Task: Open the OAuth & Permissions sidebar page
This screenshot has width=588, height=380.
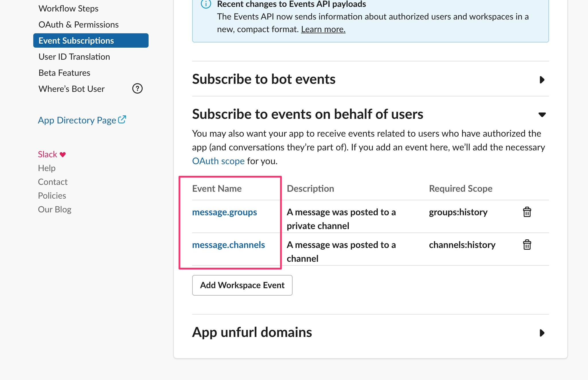Action: point(78,25)
